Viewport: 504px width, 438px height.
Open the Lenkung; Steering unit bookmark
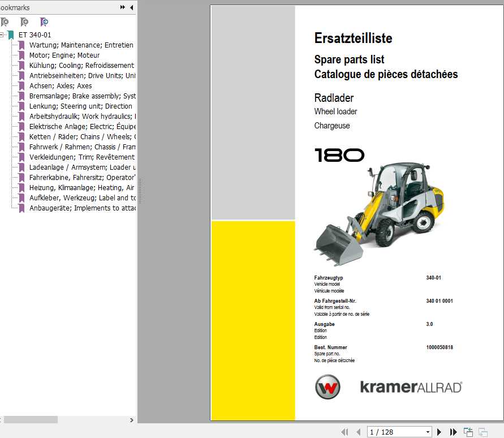click(80, 106)
